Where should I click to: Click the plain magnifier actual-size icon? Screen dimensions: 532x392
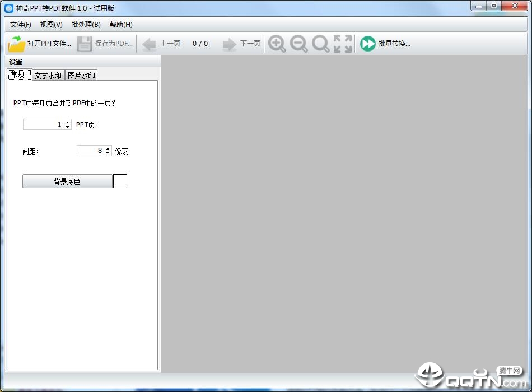[321, 44]
